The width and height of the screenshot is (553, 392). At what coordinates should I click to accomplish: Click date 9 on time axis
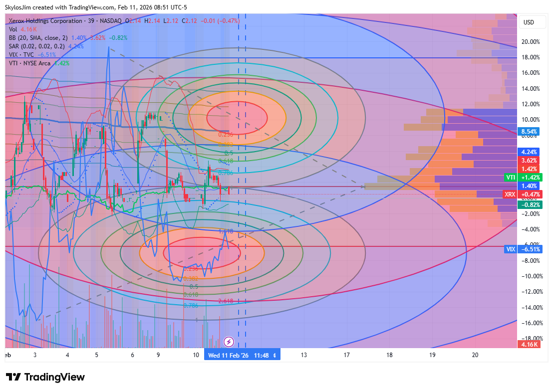(x=158, y=355)
